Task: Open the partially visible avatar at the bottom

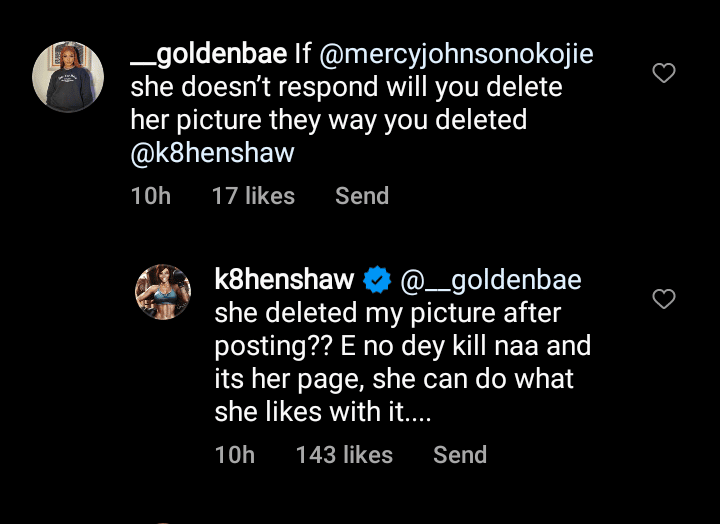Action: tap(163, 520)
